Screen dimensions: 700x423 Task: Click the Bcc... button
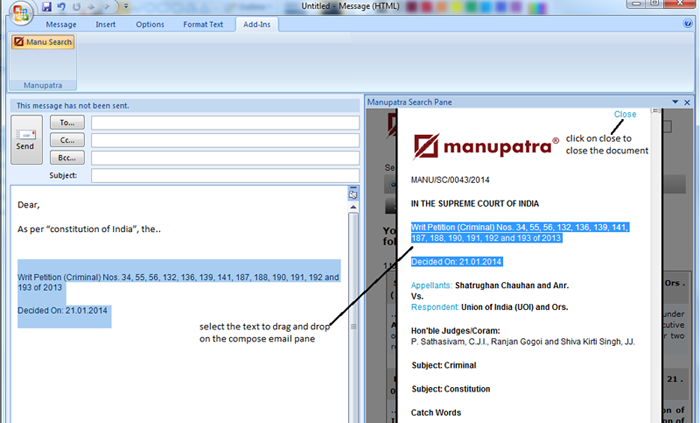pyautogui.click(x=67, y=157)
